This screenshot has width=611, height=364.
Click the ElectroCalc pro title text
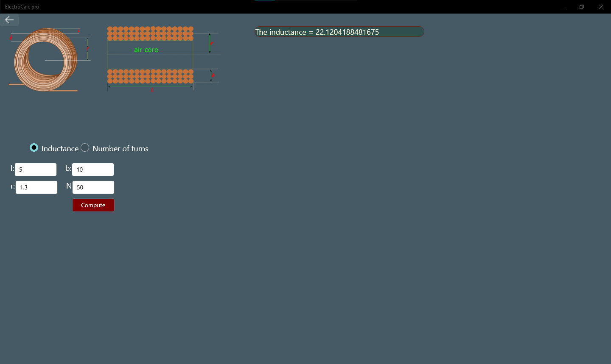click(x=22, y=6)
